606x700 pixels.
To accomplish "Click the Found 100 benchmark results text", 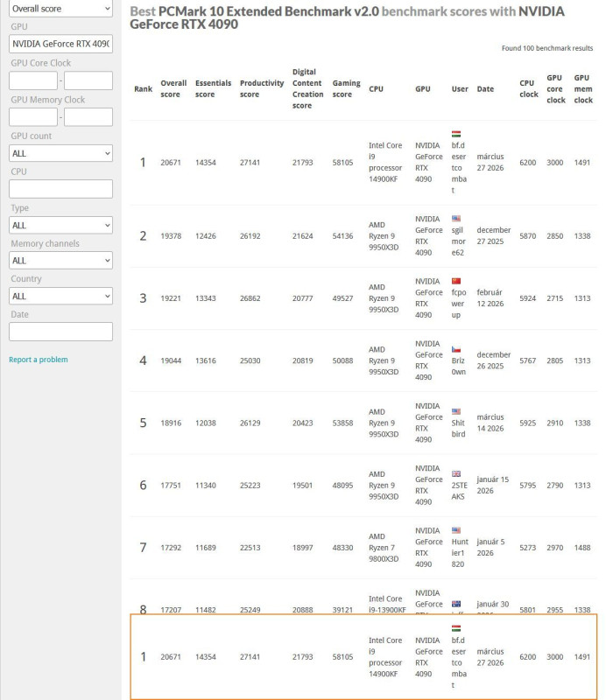I will (x=547, y=48).
